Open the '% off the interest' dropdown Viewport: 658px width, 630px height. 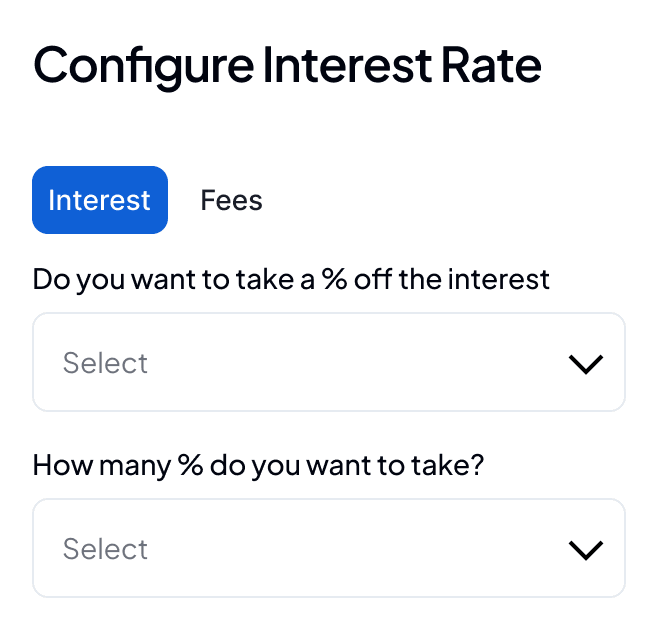[x=329, y=362]
